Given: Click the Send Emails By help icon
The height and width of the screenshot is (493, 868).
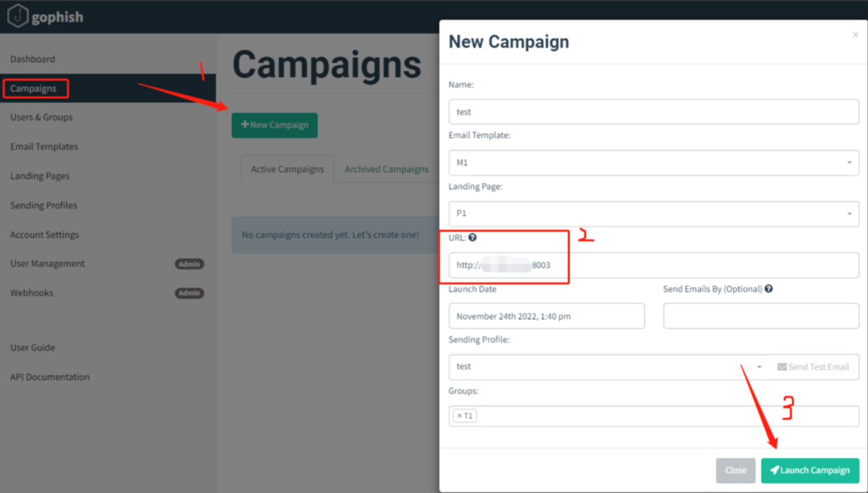Looking at the screenshot, I should (769, 289).
